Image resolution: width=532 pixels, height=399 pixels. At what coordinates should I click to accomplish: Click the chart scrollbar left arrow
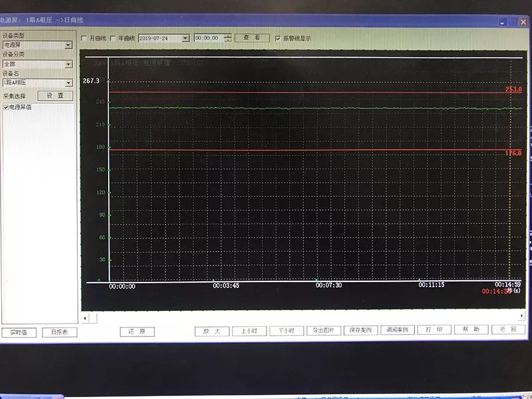85,318
